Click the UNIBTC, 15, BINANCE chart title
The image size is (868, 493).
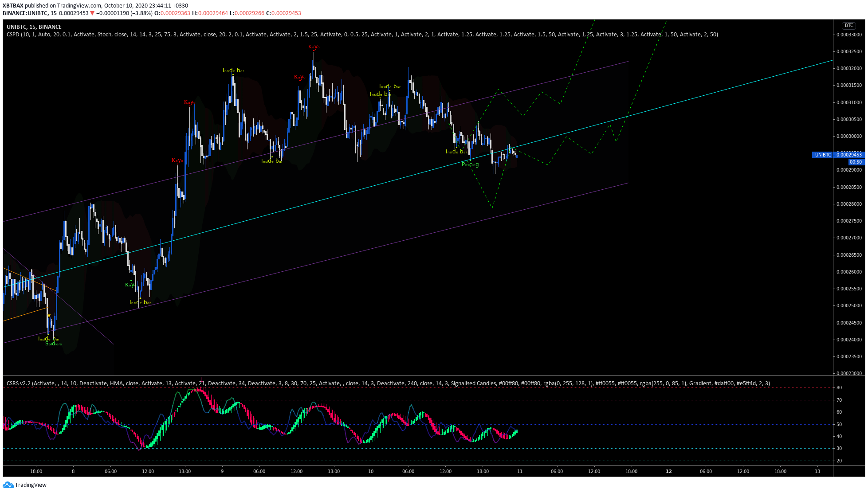tap(34, 27)
